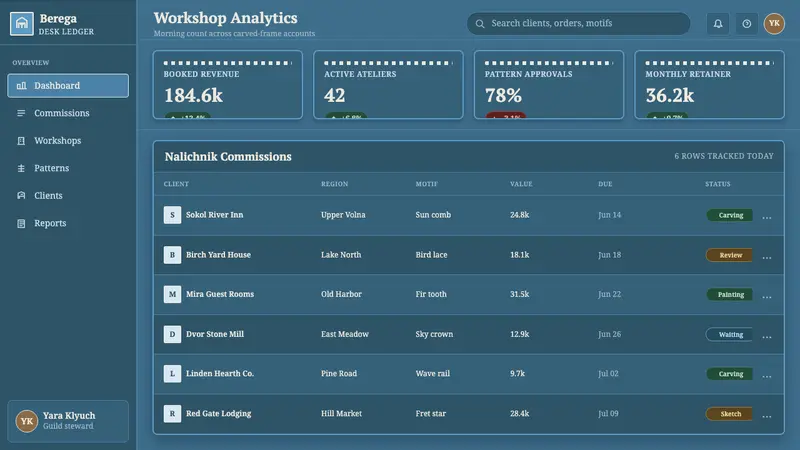
Task: Click the Commissions list icon
Action: click(21, 113)
